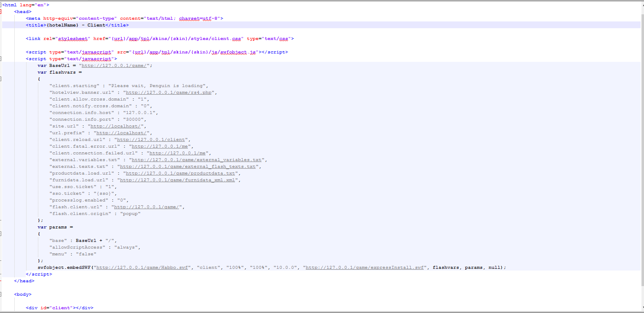Click the "var params =" declaration
644x313 pixels.
(55, 227)
